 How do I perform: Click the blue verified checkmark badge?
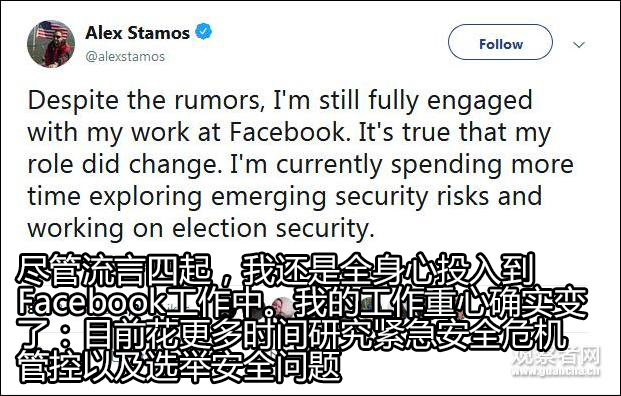[x=203, y=32]
